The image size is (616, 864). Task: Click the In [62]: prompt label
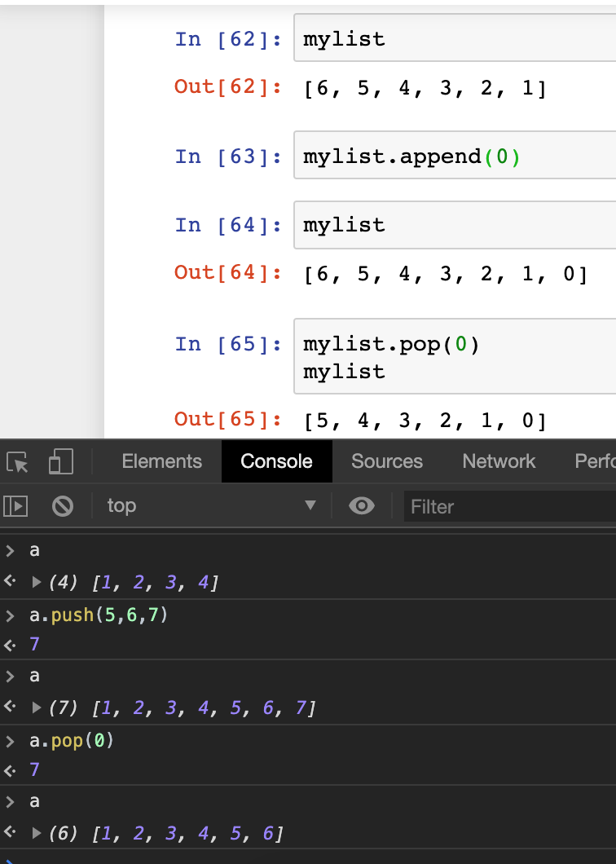point(228,39)
